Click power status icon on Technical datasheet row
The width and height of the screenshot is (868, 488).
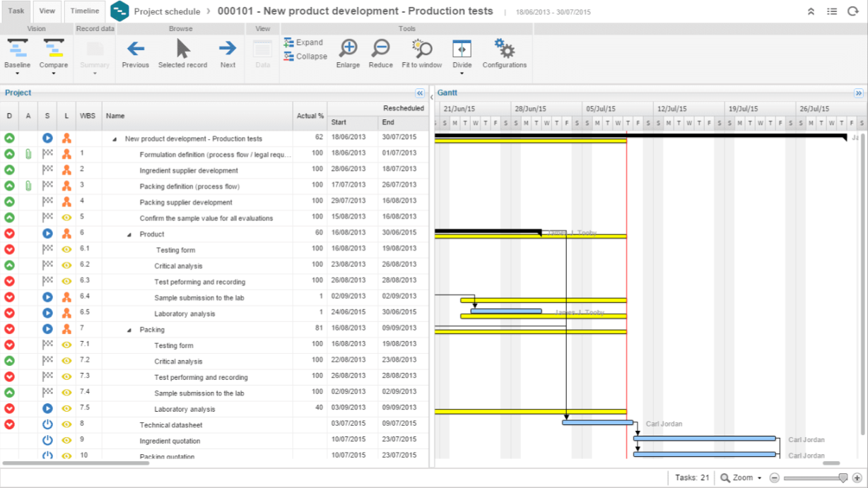pos(47,424)
